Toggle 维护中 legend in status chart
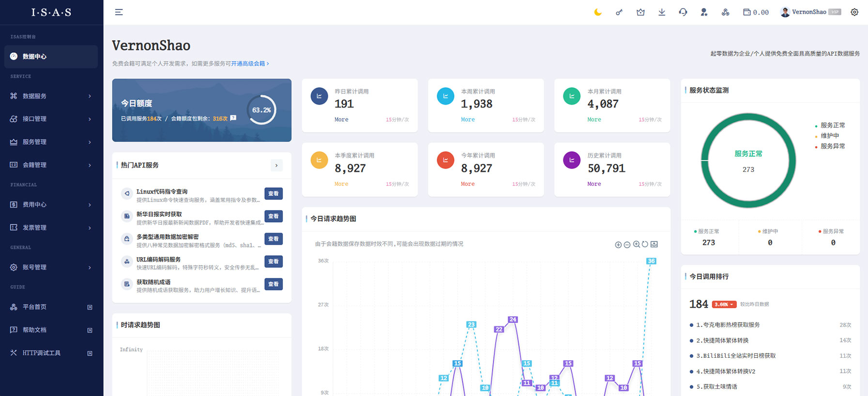868x396 pixels. (827, 136)
